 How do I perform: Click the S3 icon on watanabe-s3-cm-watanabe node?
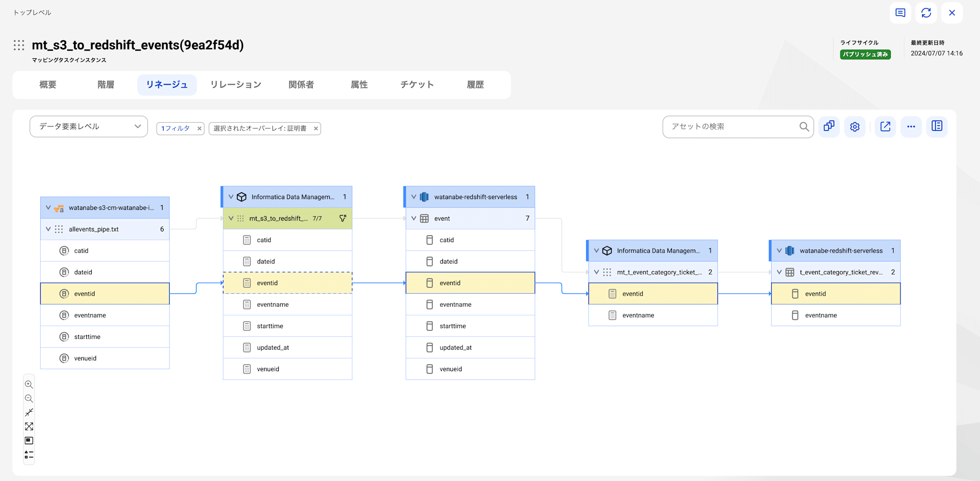[x=59, y=208]
